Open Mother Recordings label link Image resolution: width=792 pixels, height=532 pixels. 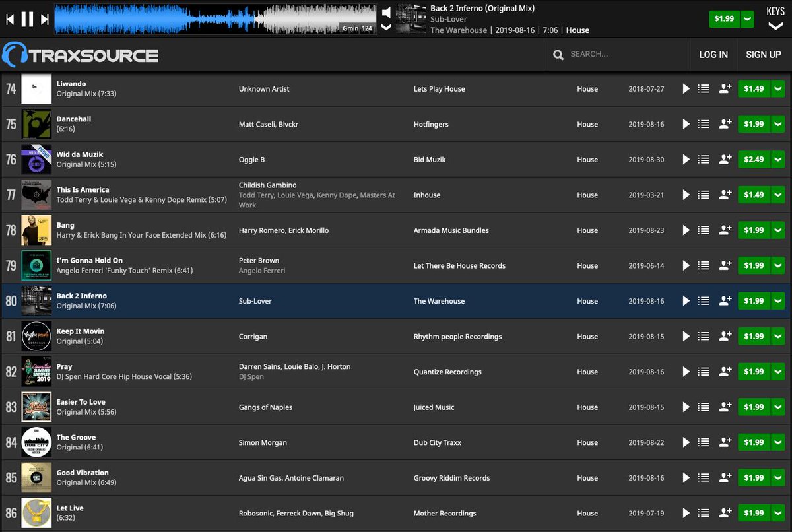(445, 514)
